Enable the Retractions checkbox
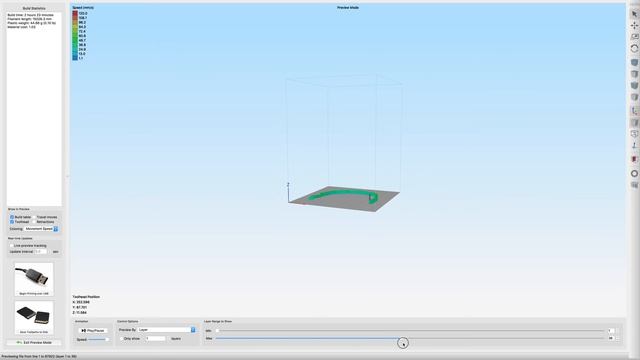This screenshot has width=640, height=360. (34, 222)
